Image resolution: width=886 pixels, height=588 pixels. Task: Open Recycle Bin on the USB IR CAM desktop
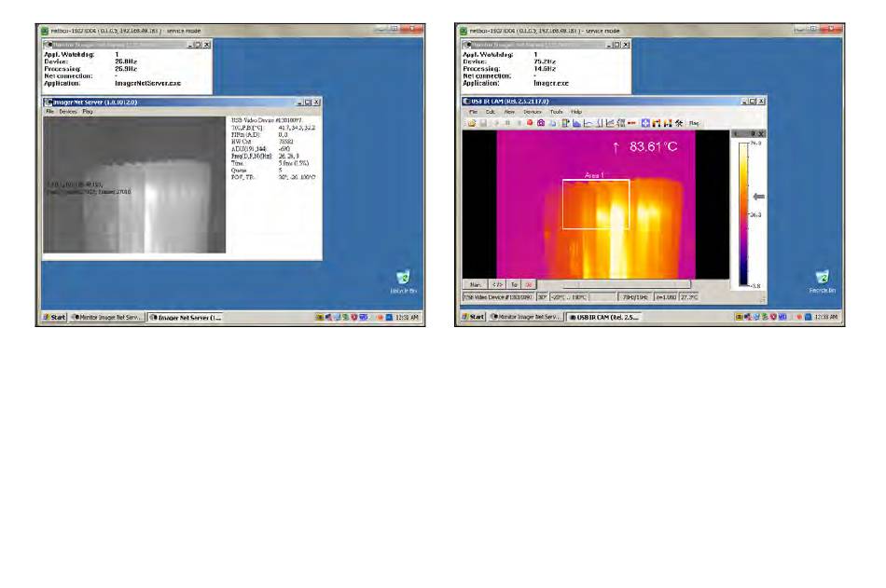pos(823,281)
